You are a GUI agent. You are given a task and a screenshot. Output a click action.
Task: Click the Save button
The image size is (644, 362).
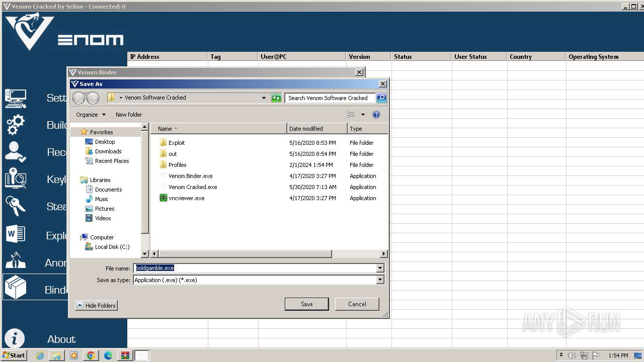click(306, 304)
